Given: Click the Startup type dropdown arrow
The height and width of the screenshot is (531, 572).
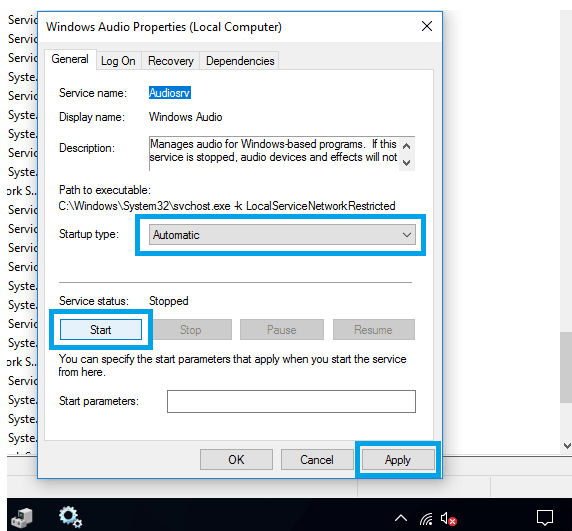Looking at the screenshot, I should [x=407, y=235].
